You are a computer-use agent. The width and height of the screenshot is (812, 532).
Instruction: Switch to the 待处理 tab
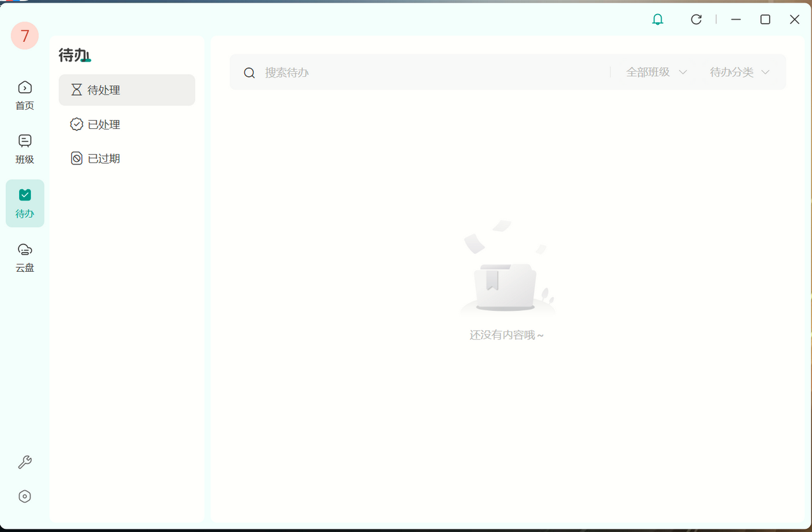[127, 90]
